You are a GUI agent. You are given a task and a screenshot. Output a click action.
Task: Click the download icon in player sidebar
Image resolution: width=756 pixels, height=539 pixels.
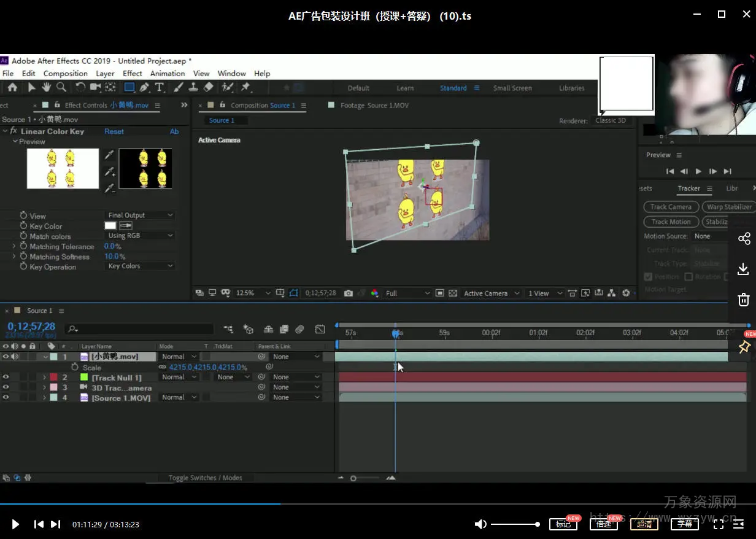[x=743, y=269]
